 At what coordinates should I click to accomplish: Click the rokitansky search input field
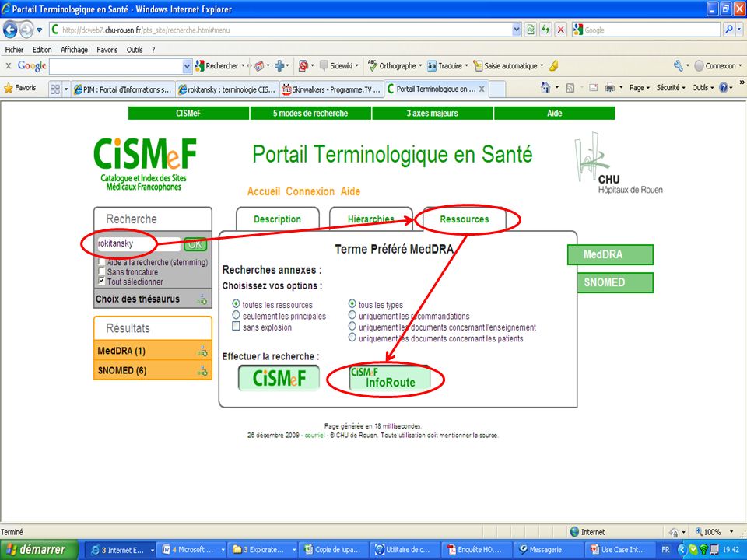139,243
